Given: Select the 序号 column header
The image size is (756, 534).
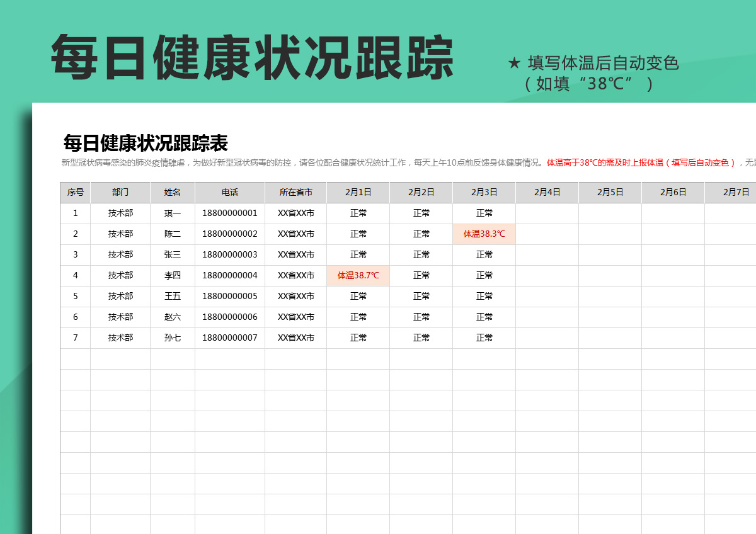Looking at the screenshot, I should [75, 192].
